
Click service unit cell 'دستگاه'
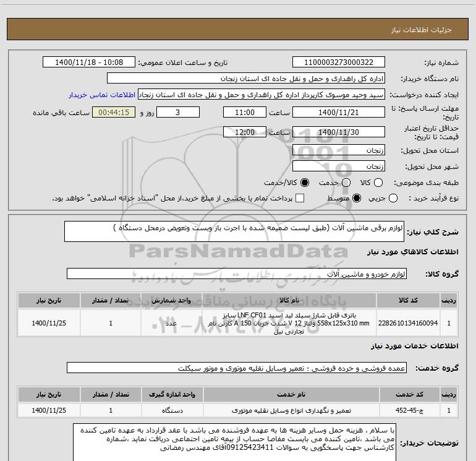pos(172,410)
